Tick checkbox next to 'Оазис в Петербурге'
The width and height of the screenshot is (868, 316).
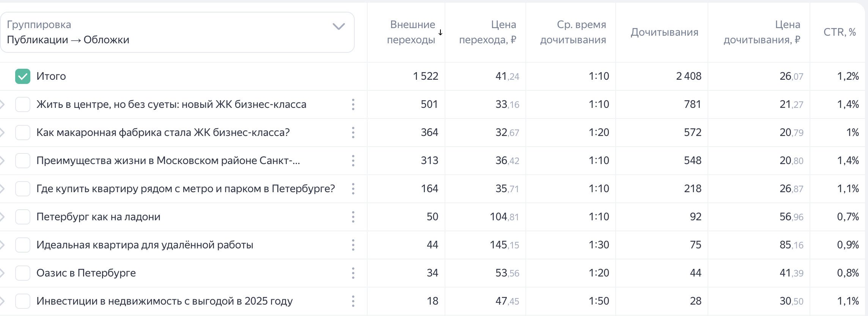click(x=23, y=273)
